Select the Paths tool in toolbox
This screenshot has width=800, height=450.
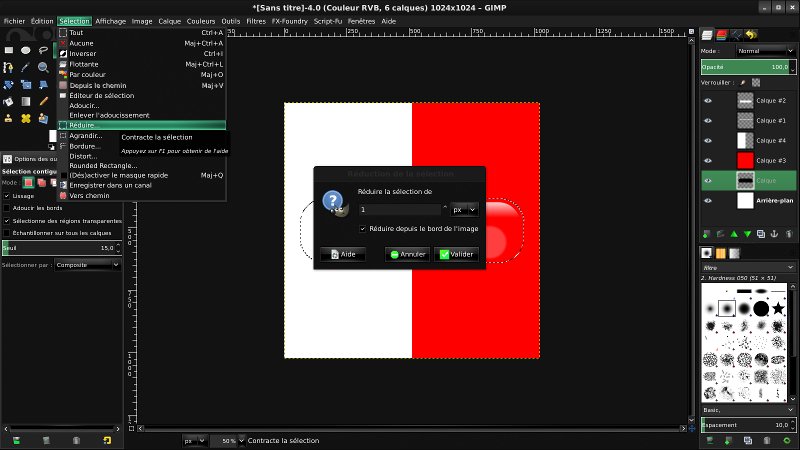click(8, 67)
